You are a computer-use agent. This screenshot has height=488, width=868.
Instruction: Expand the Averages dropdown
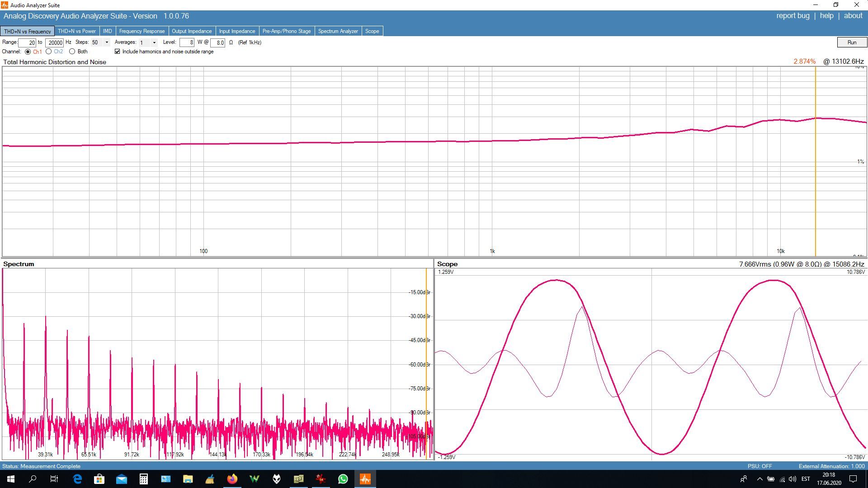click(x=154, y=42)
